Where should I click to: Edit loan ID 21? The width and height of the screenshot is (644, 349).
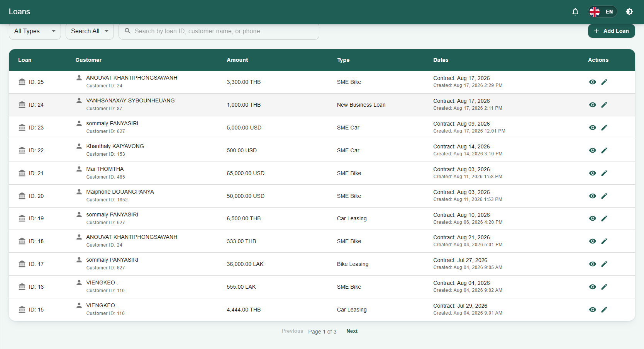604,173
